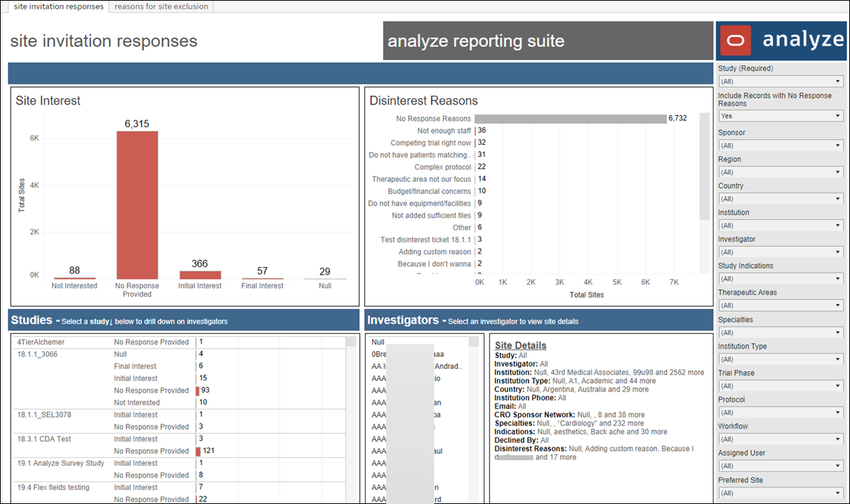Viewport: 850px width, 504px height.
Task: Click the Not Interested bar in Site Interest
Action: pyautogui.click(x=75, y=278)
